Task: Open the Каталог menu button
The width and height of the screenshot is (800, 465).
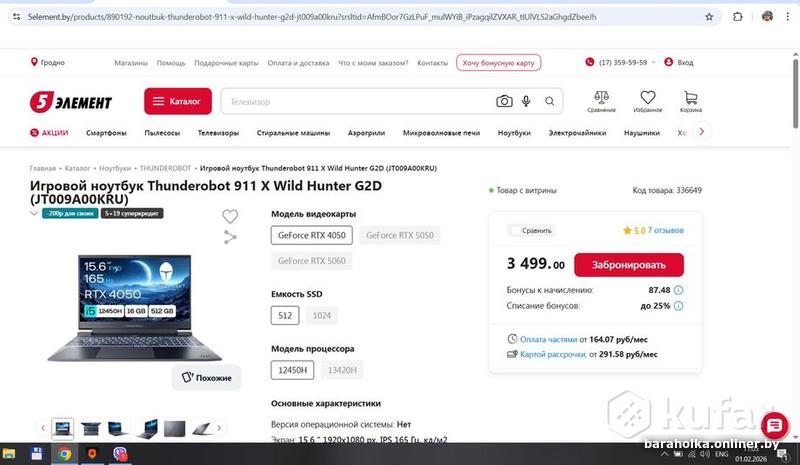Action: click(178, 101)
